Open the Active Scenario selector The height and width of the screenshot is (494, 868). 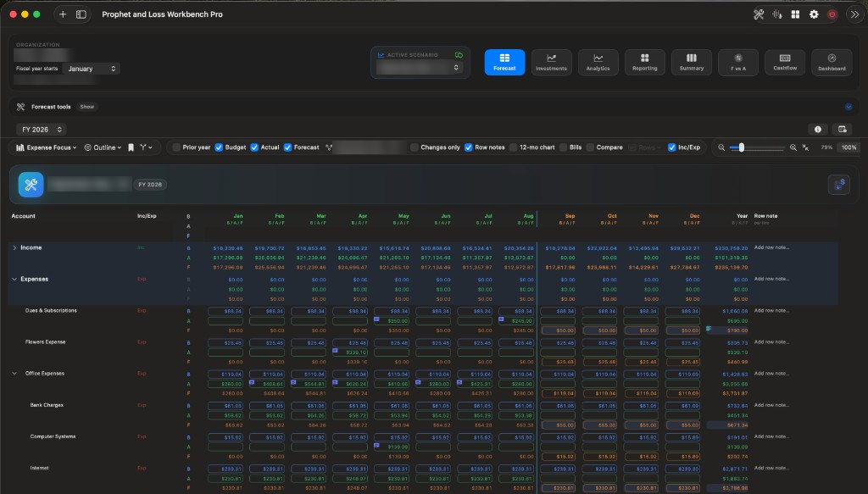(419, 68)
